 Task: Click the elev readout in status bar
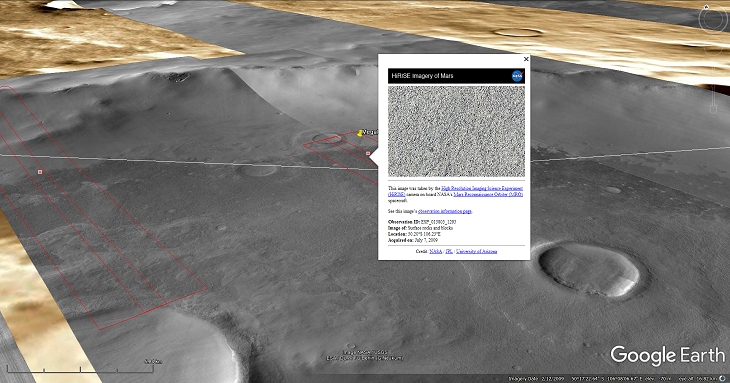pos(658,378)
